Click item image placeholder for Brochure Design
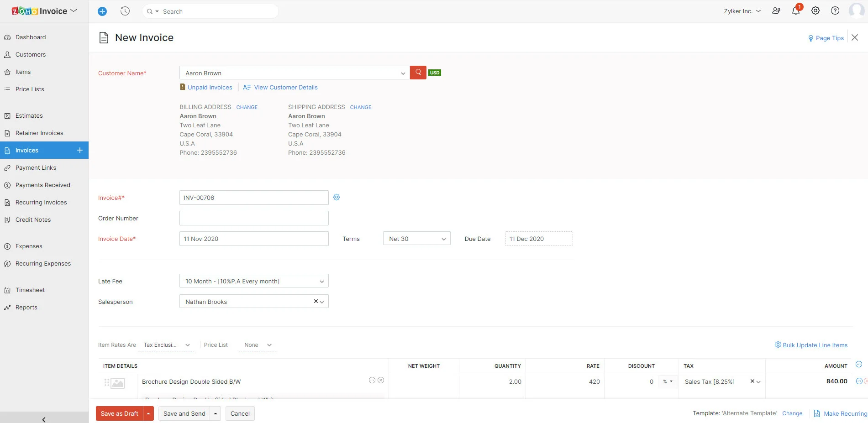This screenshot has height=423, width=868. 118,383
